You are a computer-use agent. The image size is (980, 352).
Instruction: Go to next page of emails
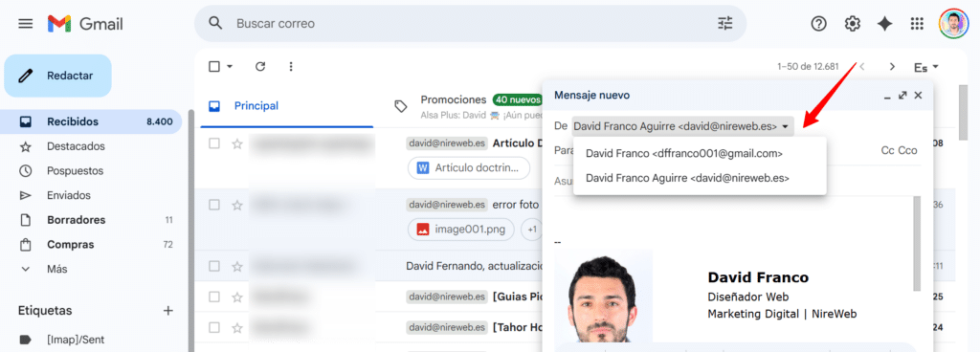click(893, 67)
